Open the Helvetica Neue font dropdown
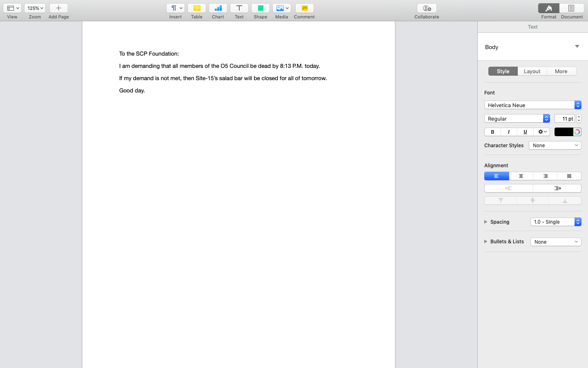Screen dimensions: 588x368 (x=532, y=105)
